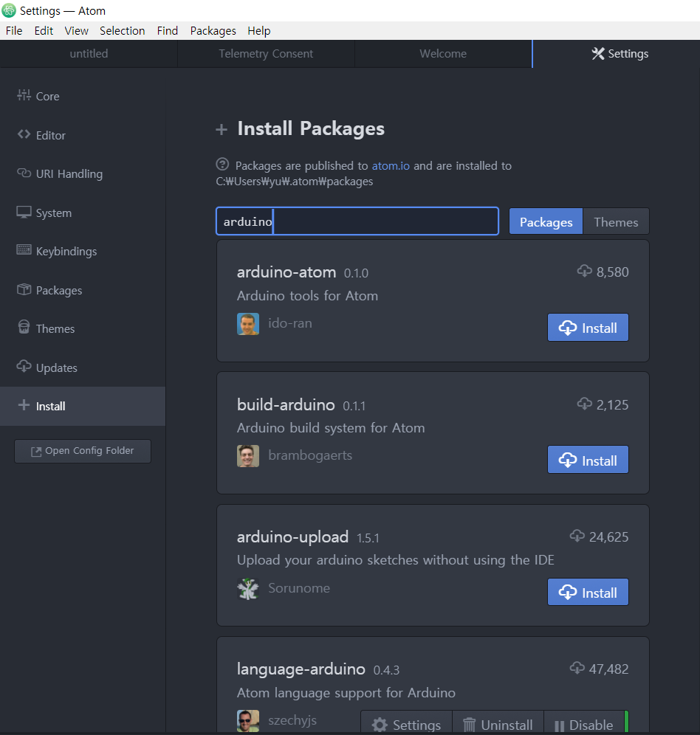Select the Install section in sidebar

tap(83, 406)
